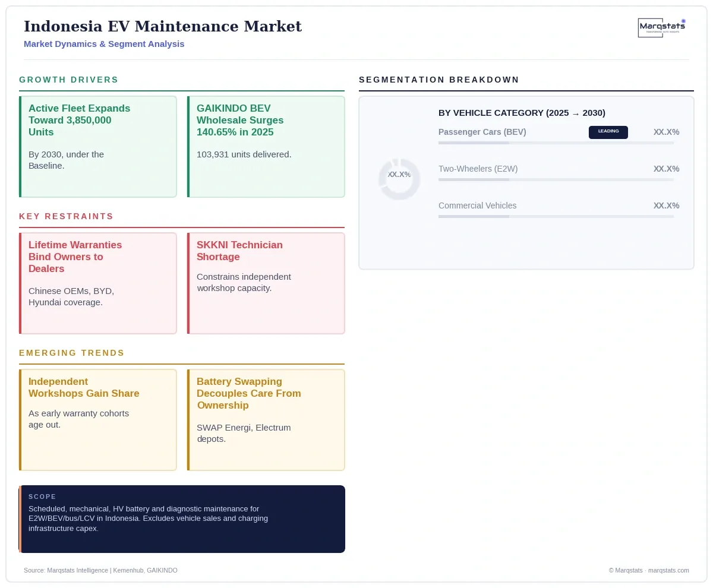Click the SCOPE label

pos(42,497)
